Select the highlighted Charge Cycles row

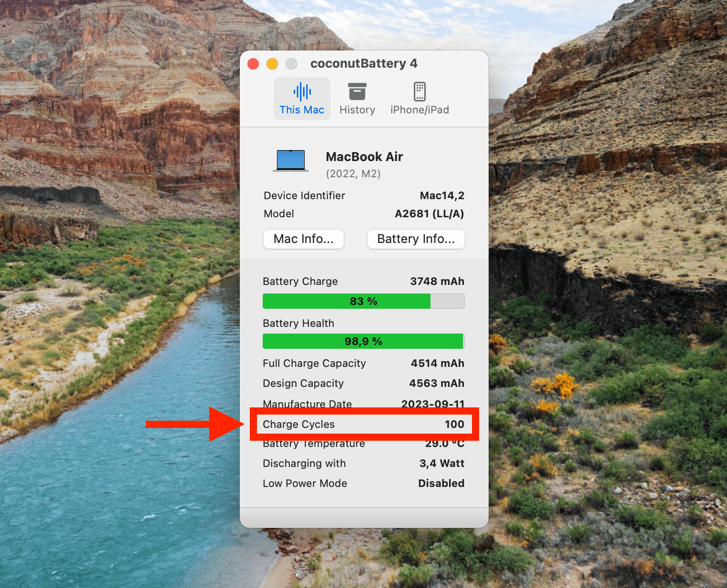coord(363,424)
